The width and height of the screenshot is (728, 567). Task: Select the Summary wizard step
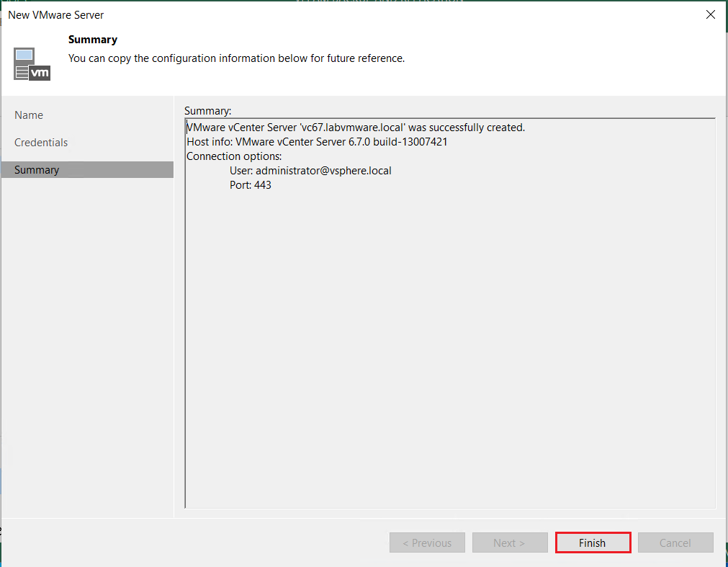point(87,169)
